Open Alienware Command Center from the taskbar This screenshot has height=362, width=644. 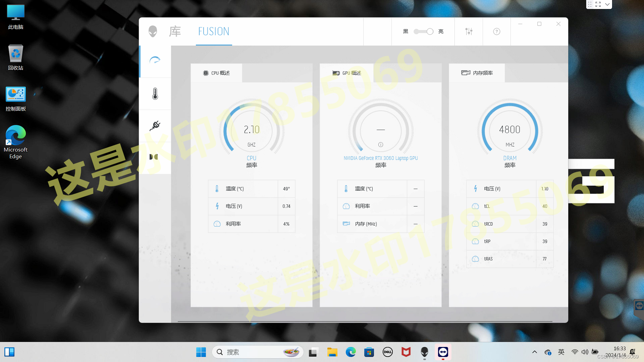click(x=424, y=352)
